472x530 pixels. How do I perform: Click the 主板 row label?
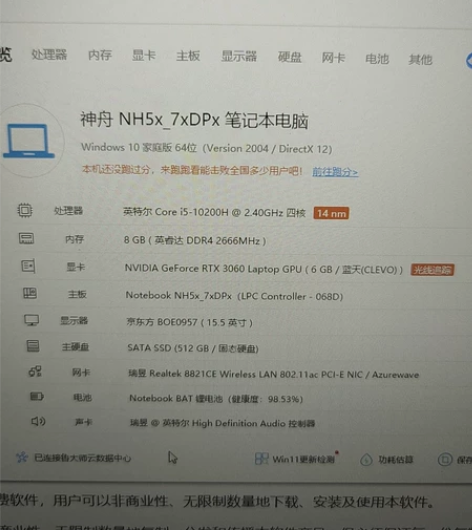[x=77, y=294]
